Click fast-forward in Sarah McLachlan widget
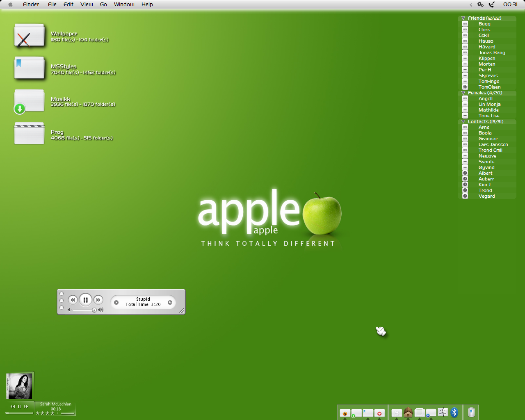The image size is (525, 420). click(x=26, y=406)
